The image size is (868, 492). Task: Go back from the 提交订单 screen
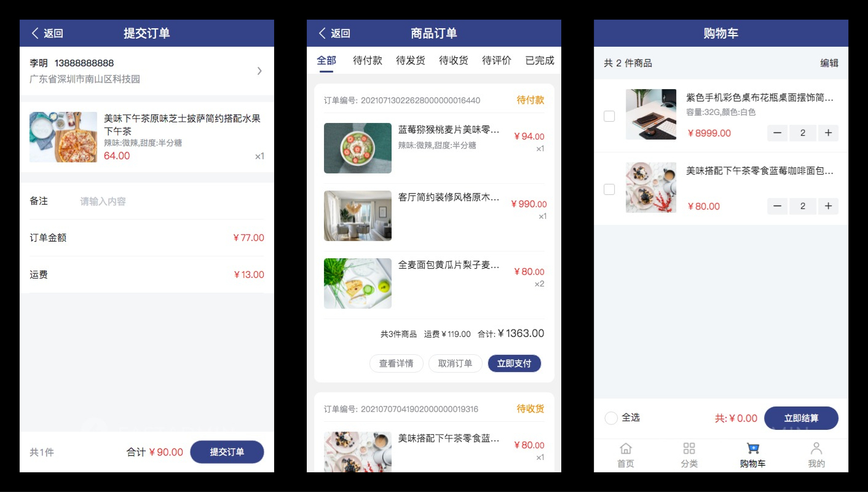coord(47,33)
